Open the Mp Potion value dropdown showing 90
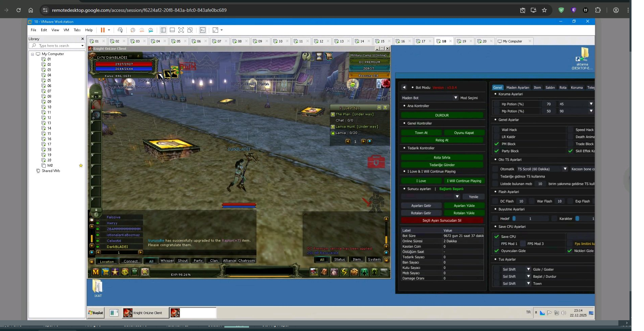 pyautogui.click(x=576, y=111)
